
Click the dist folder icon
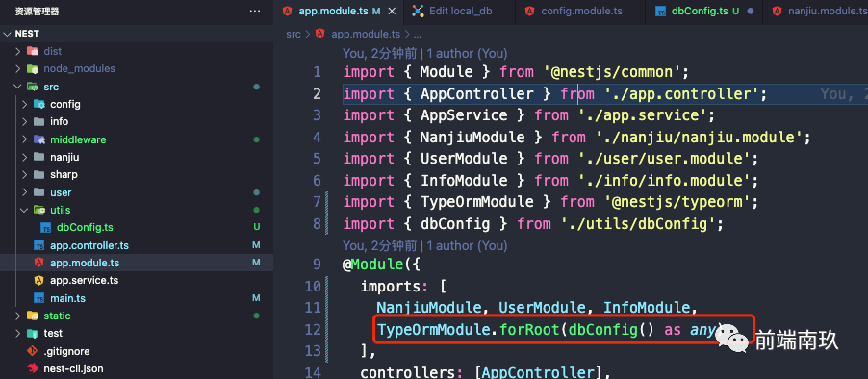[x=34, y=51]
